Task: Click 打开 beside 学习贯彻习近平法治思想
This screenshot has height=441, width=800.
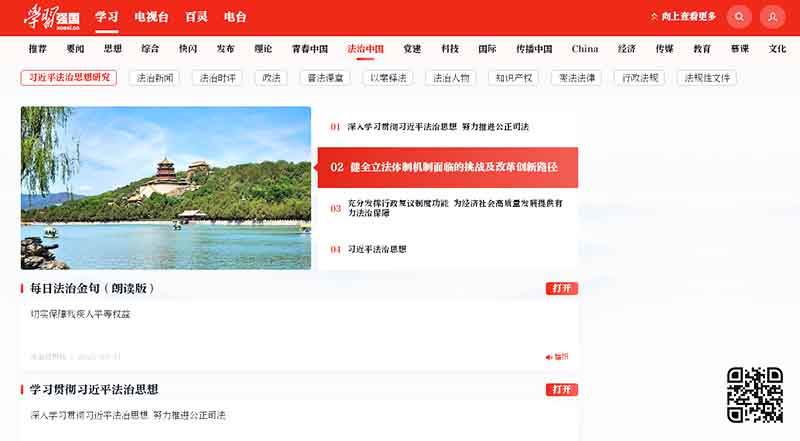Action: tap(561, 389)
